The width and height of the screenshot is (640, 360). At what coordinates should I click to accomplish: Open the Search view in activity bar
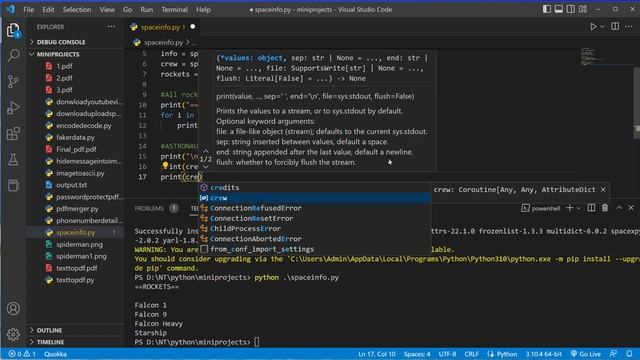[x=13, y=56]
